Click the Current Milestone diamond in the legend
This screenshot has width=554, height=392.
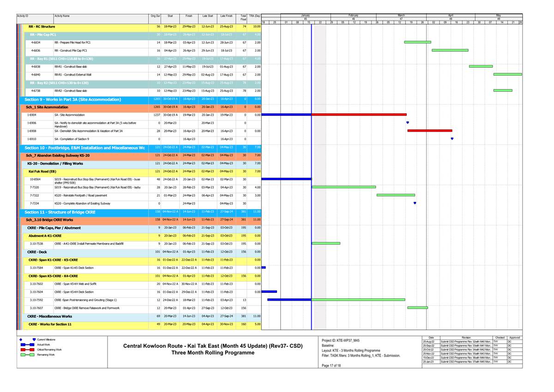[x=34, y=339]
